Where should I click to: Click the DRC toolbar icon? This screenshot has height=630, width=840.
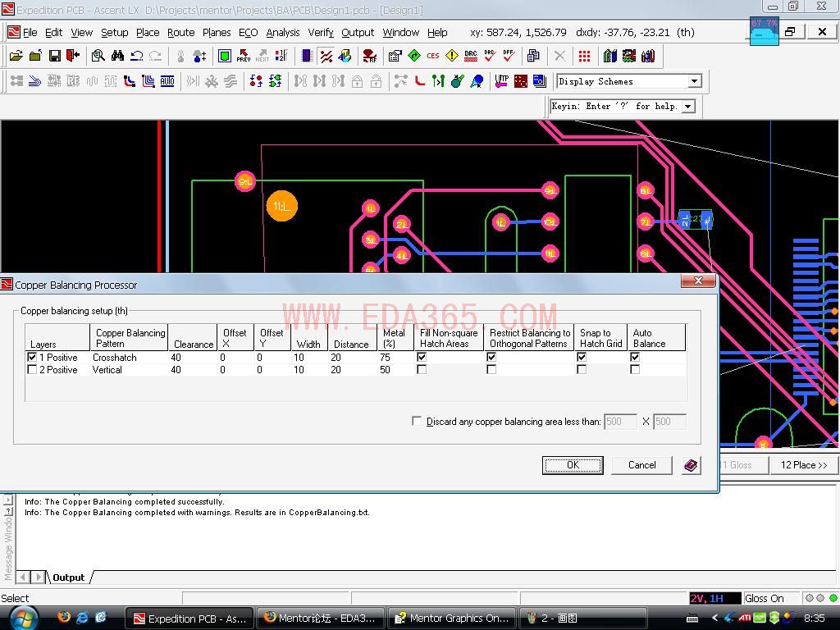click(x=470, y=56)
